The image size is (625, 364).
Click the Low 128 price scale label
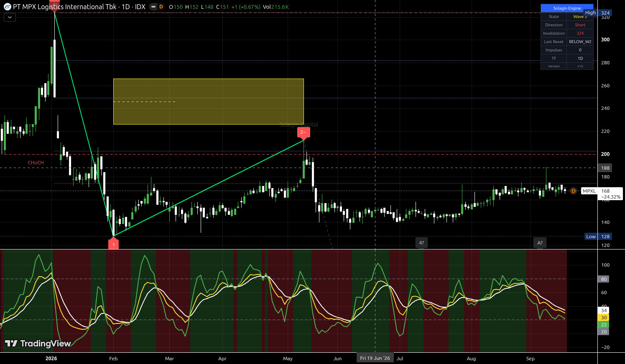click(599, 237)
